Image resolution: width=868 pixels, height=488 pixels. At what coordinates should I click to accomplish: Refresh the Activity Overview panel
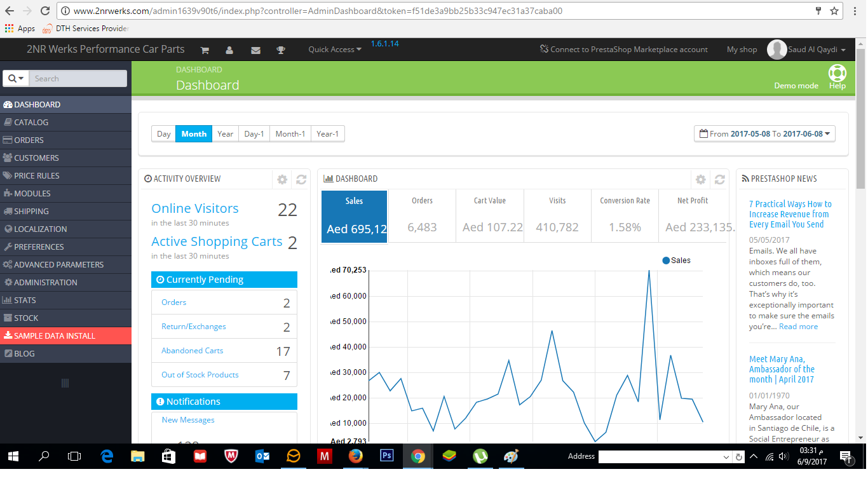click(x=301, y=180)
